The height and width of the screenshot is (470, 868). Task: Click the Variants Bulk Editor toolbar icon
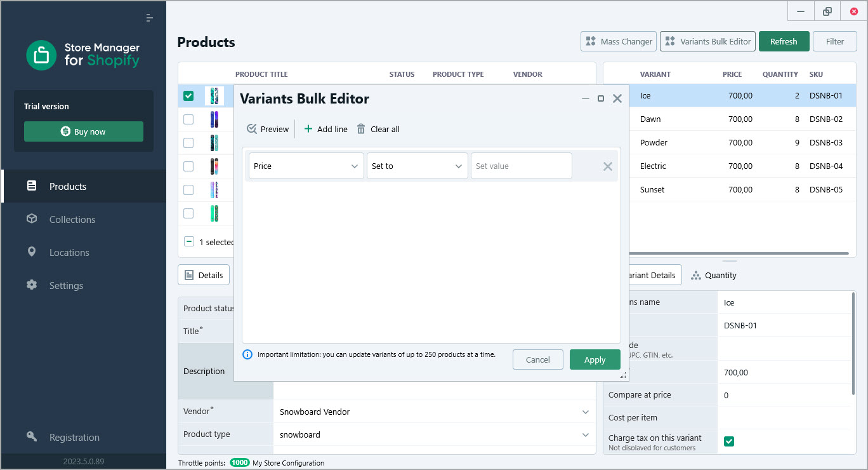tap(670, 41)
